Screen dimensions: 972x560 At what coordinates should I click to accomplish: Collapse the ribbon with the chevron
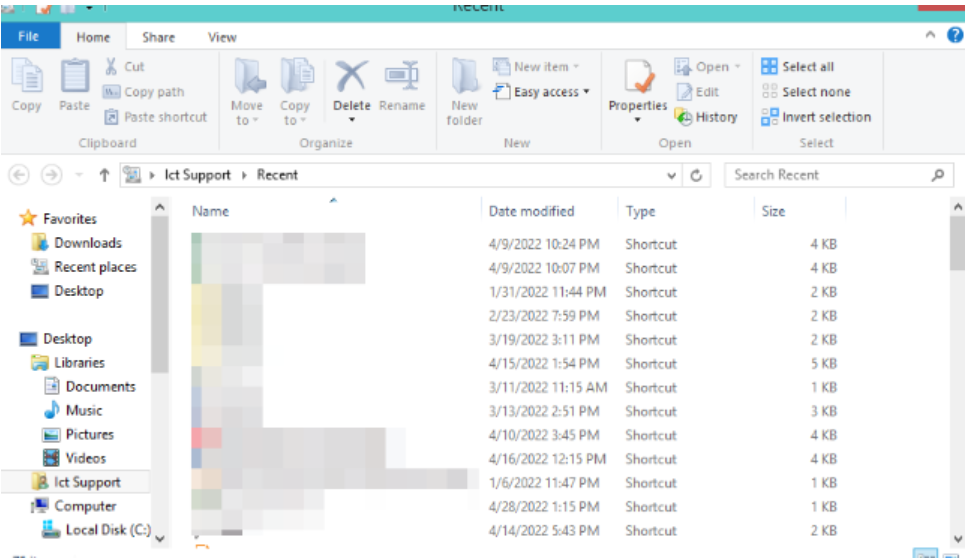[x=930, y=35]
